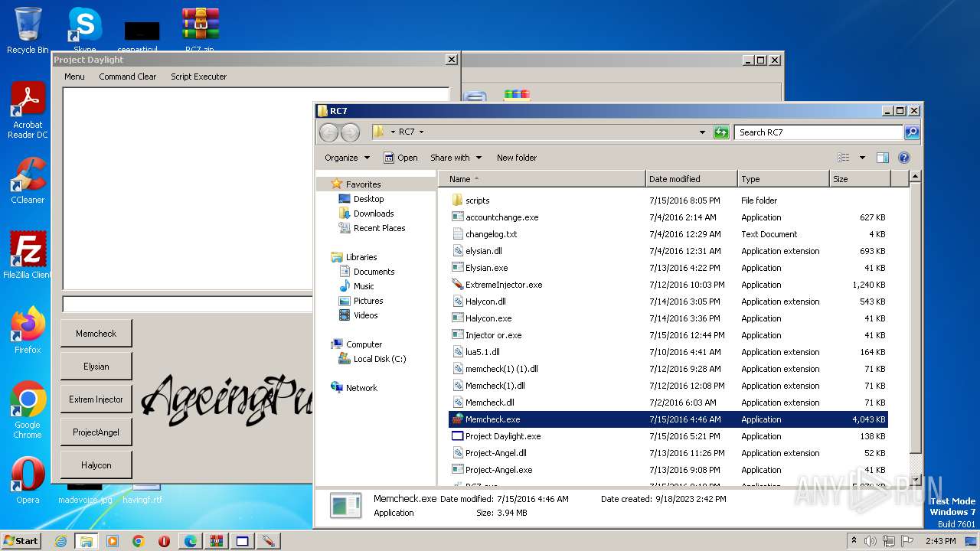The width and height of the screenshot is (980, 551).
Task: Click the Extrem Injector button
Action: click(x=96, y=399)
